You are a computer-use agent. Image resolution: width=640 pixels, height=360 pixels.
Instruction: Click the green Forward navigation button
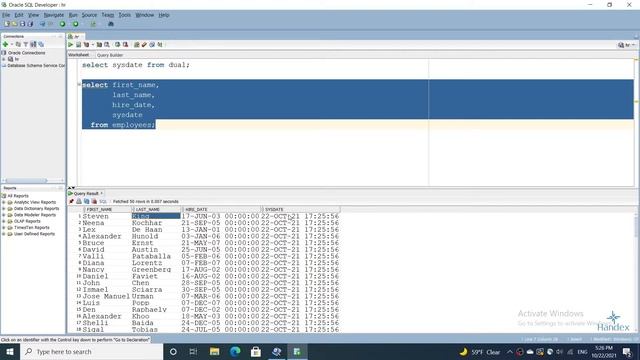(x=76, y=24)
